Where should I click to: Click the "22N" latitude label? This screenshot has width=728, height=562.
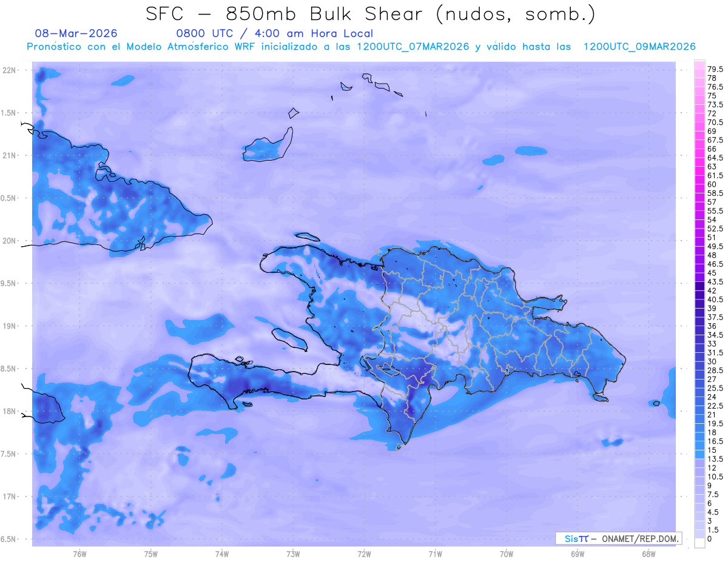click(10, 70)
